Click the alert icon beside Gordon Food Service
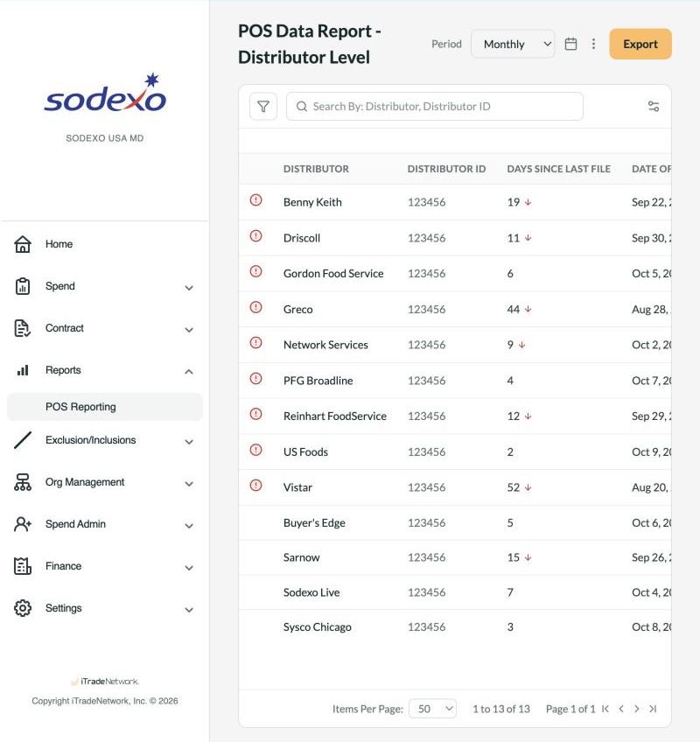The image size is (700, 742). click(256, 271)
